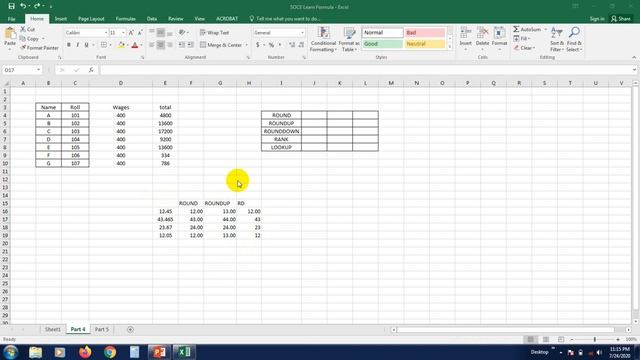The height and width of the screenshot is (360, 640).
Task: Cut the selection
Action: (x=28, y=29)
